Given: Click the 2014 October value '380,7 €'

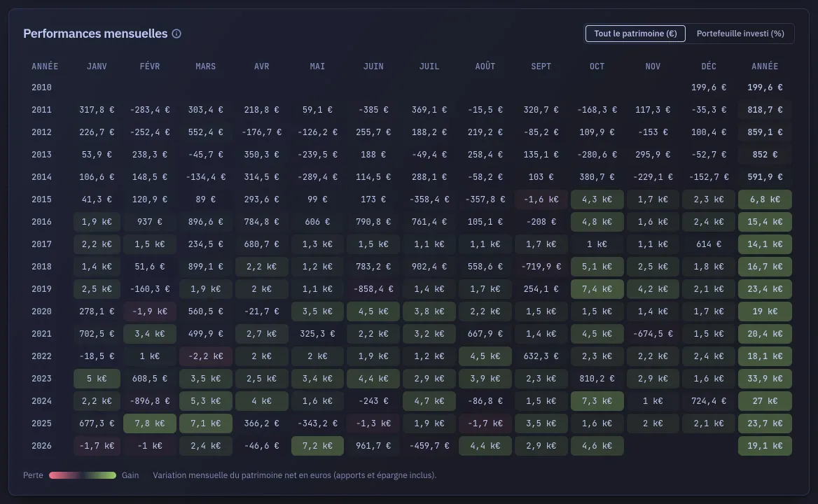Looking at the screenshot, I should pos(597,177).
